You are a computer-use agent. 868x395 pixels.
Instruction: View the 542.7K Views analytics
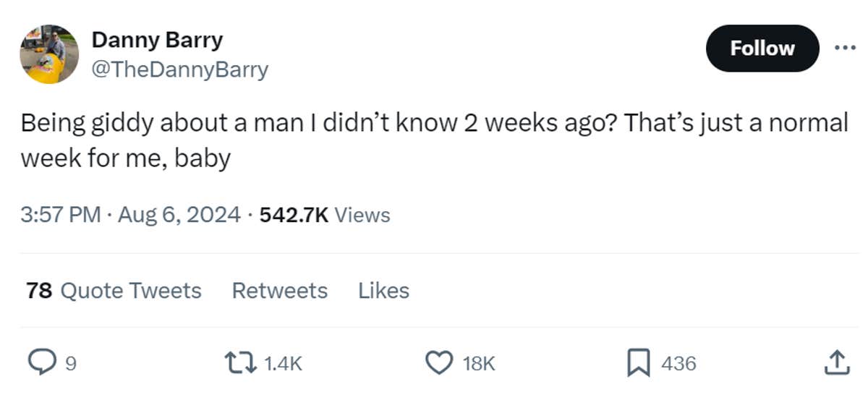324,215
